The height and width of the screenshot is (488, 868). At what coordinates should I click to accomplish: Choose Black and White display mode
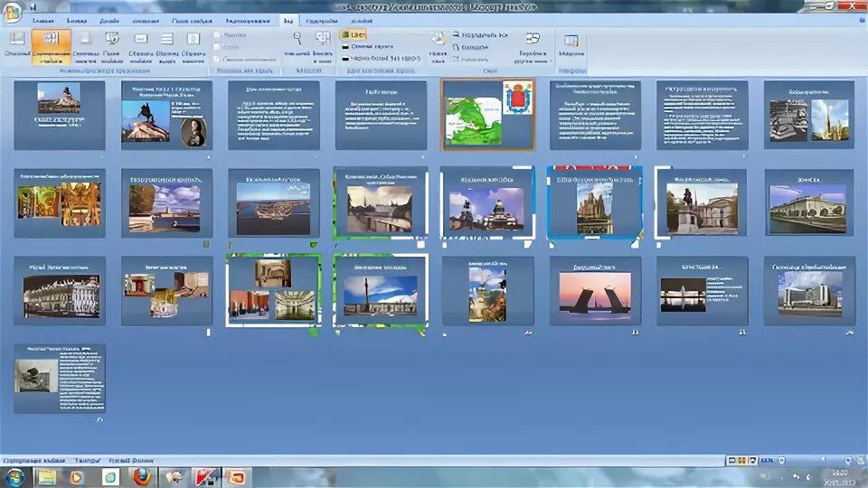382,58
